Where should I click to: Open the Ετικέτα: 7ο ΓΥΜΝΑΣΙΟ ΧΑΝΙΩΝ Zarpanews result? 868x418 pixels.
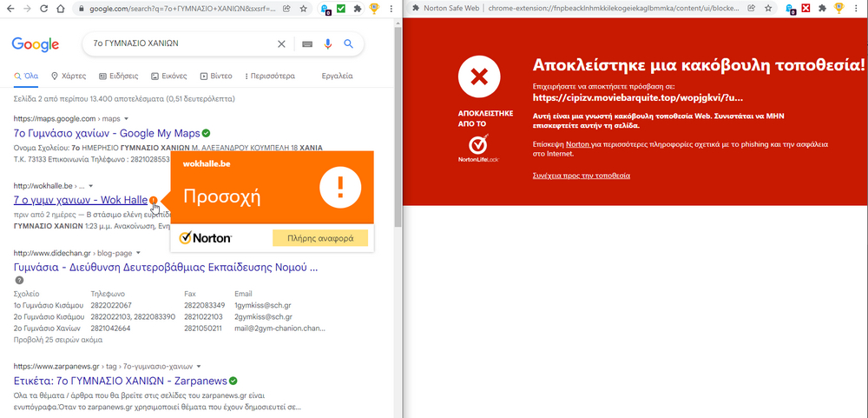coord(120,381)
